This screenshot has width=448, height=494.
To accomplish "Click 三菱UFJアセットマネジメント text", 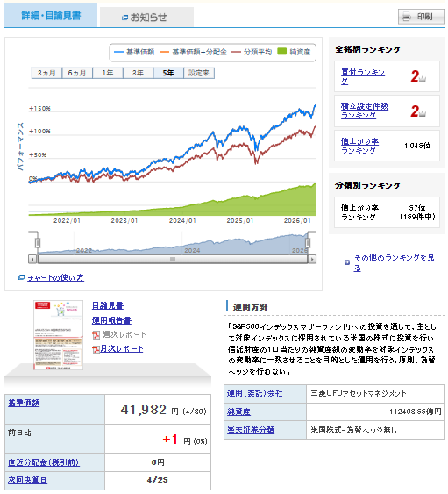I will tap(359, 393).
